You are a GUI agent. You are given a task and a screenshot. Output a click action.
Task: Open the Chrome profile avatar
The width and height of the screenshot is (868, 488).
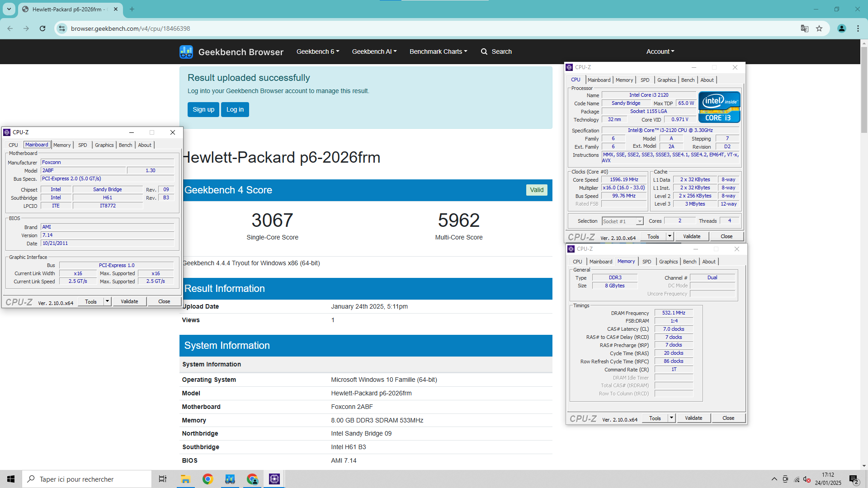click(x=842, y=28)
